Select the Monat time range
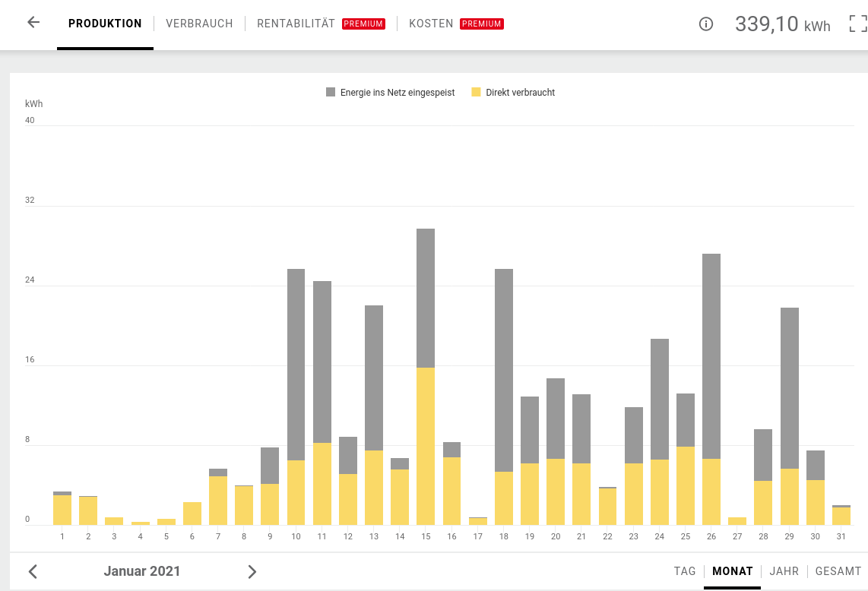The width and height of the screenshot is (868, 591). 732,571
